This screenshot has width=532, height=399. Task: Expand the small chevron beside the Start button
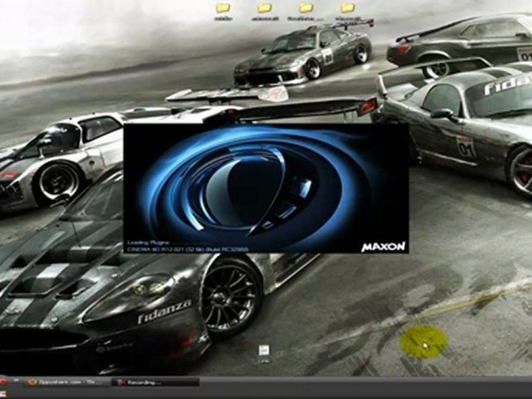coord(16,381)
